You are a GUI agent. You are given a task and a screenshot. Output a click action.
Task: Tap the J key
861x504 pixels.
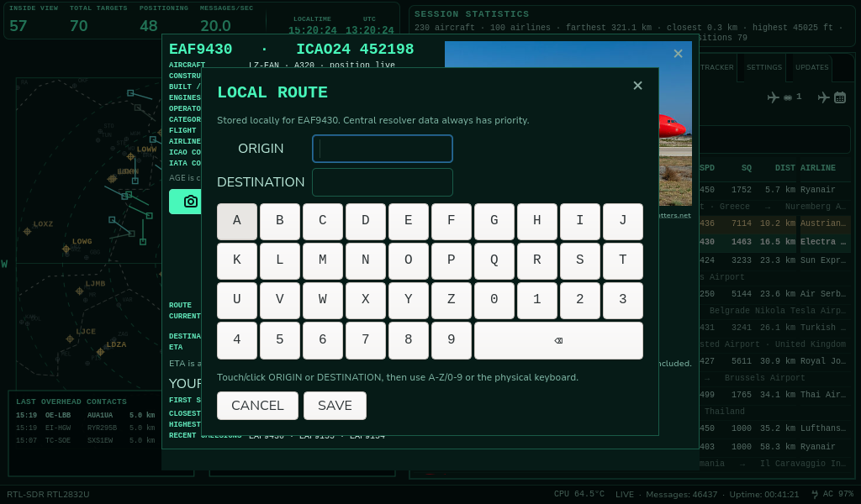coord(623,222)
